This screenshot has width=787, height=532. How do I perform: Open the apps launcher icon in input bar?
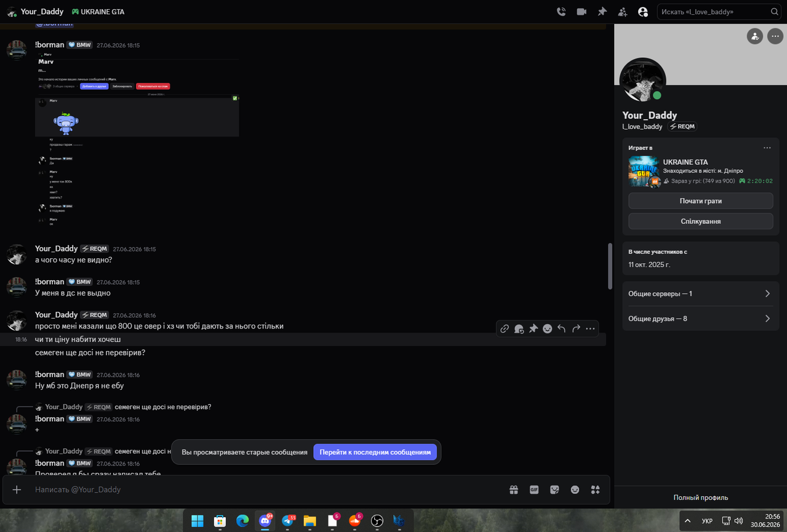coord(595,490)
